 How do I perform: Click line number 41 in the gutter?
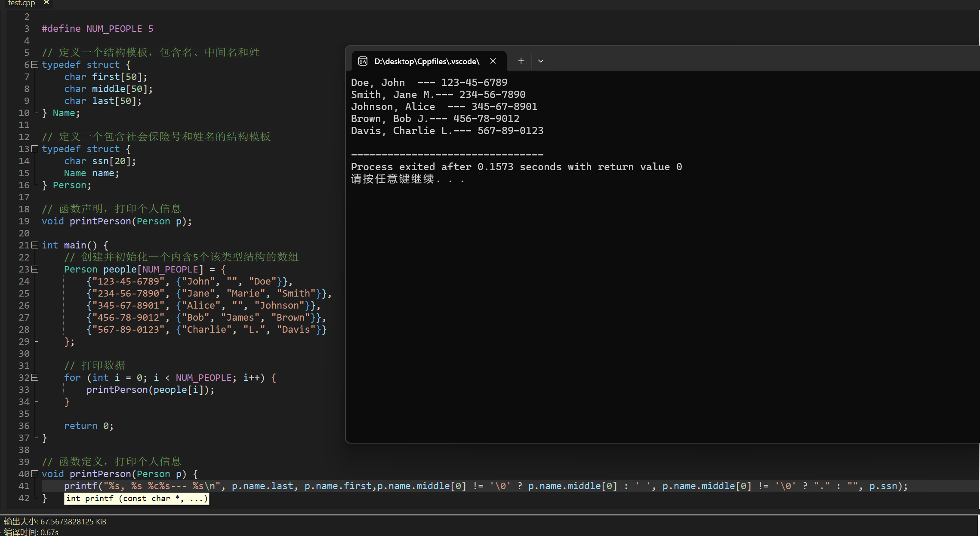point(24,486)
